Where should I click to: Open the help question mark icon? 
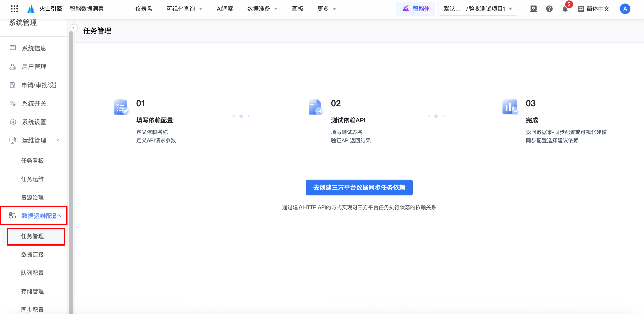click(x=549, y=9)
